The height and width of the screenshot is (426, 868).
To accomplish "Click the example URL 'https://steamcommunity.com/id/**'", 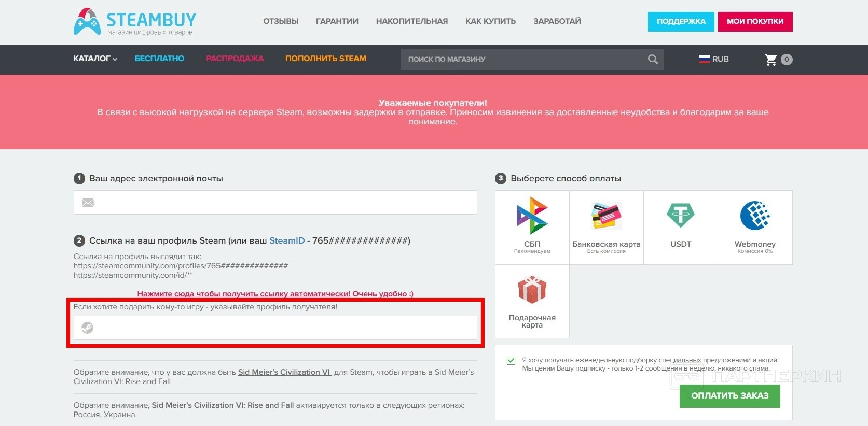I will click(x=133, y=275).
